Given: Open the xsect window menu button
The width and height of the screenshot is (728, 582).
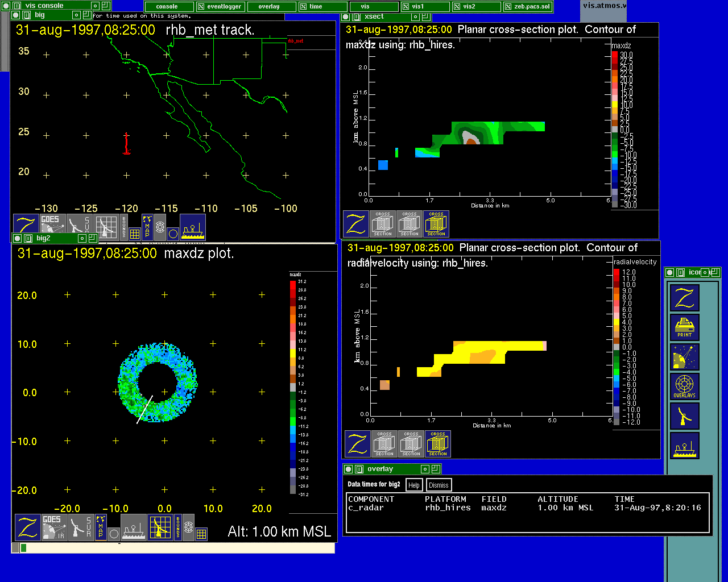Looking at the screenshot, I should tap(346, 17).
